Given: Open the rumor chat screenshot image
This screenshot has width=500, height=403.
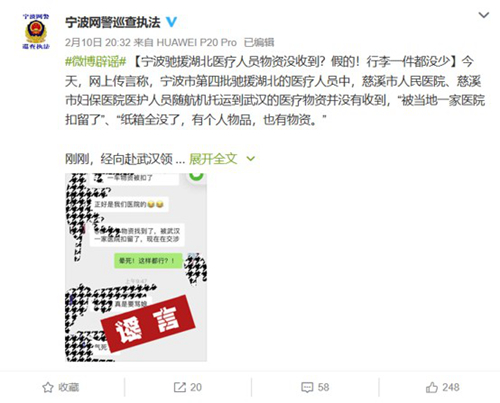Looking at the screenshot, I should pyautogui.click(x=136, y=267).
